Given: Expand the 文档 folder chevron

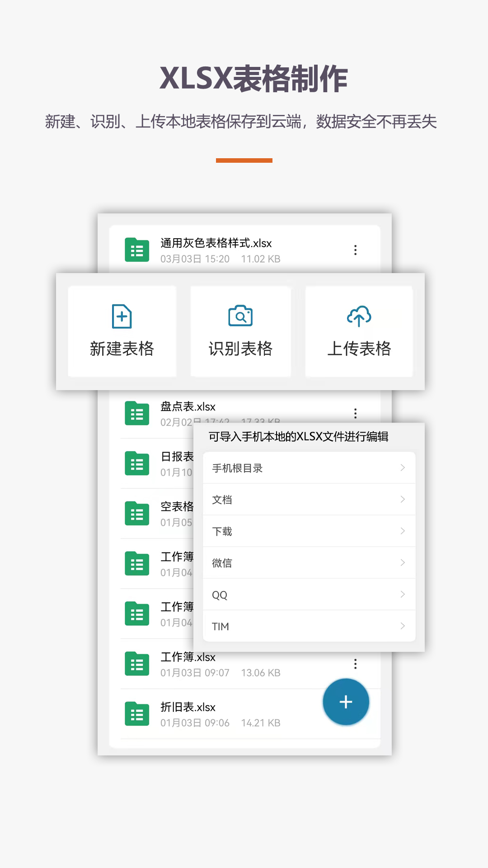Looking at the screenshot, I should [402, 500].
